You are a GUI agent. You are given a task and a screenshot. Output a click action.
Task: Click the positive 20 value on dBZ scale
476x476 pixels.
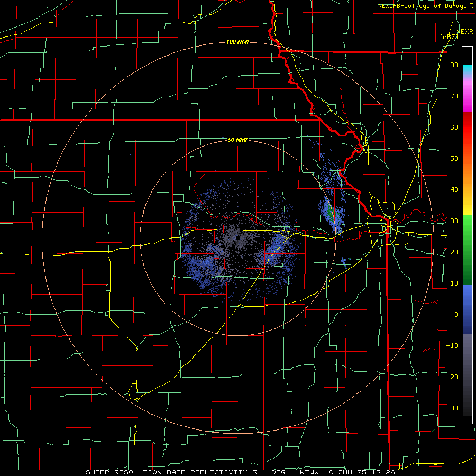(454, 252)
